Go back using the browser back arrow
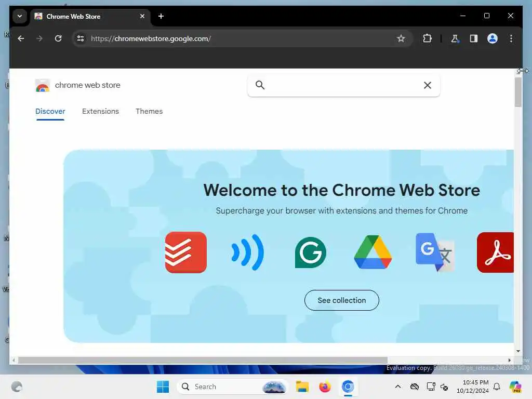532x399 pixels. click(21, 38)
